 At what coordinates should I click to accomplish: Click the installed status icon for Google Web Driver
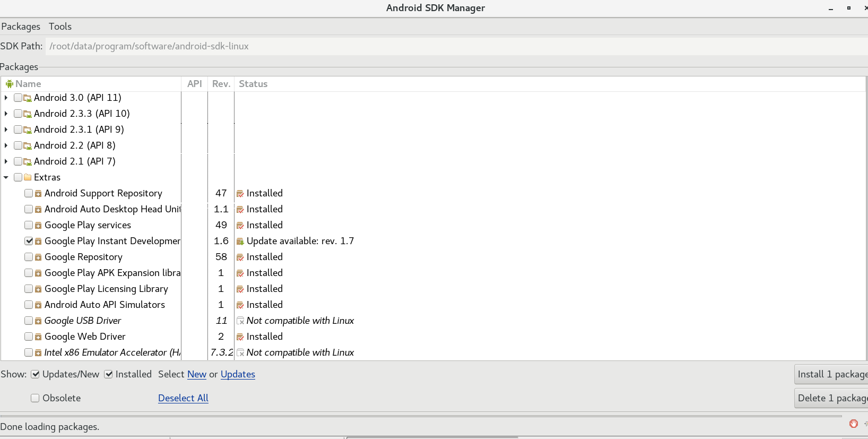click(240, 337)
